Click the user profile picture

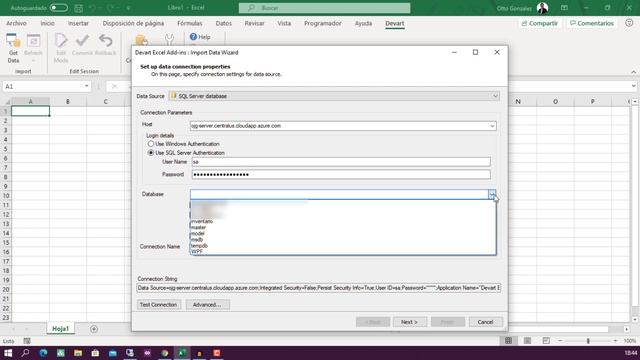click(542, 8)
